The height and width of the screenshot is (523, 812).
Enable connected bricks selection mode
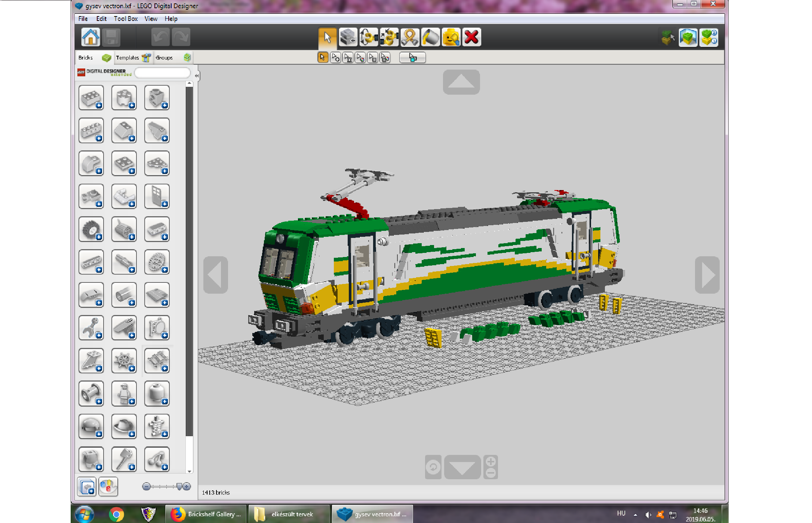pyautogui.click(x=348, y=58)
